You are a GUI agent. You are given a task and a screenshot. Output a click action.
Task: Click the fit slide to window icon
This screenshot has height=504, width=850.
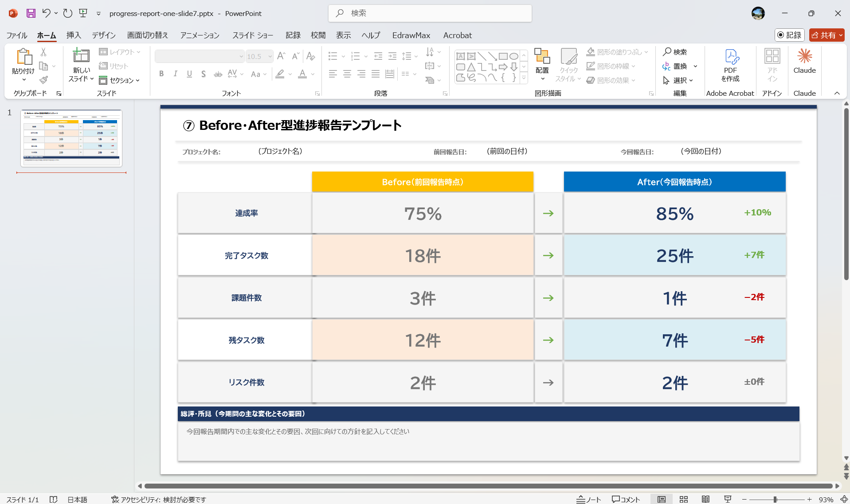click(844, 499)
